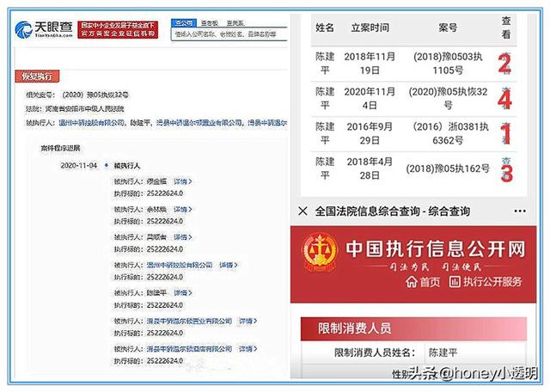This screenshot has height=392, width=550.
Task: Switch to the 查老板 search tab
Action: pyautogui.click(x=210, y=23)
